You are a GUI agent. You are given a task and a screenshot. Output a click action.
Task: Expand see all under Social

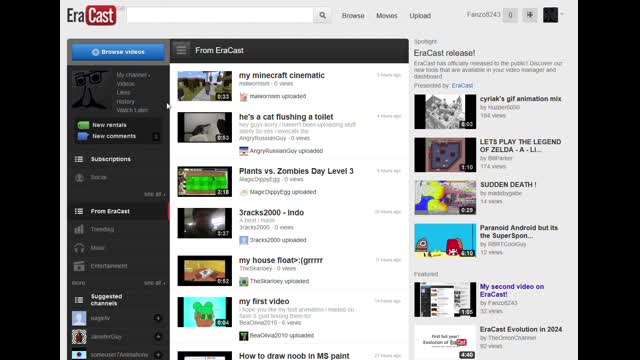point(154,194)
